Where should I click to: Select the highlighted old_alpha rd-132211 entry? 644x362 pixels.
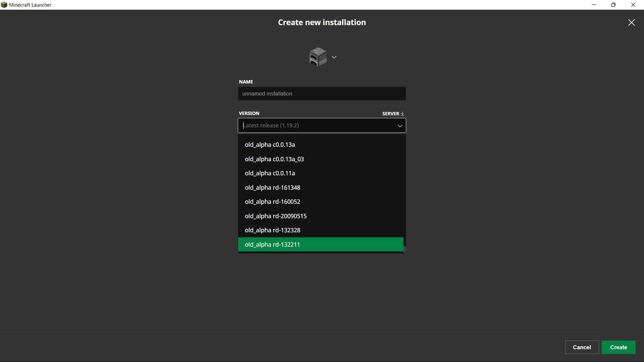click(272, 244)
